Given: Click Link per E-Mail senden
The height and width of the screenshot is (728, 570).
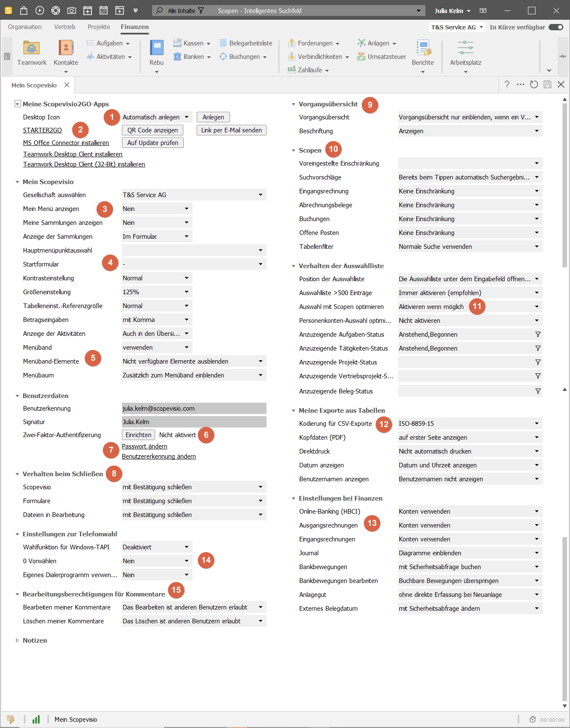Looking at the screenshot, I should coord(231,130).
